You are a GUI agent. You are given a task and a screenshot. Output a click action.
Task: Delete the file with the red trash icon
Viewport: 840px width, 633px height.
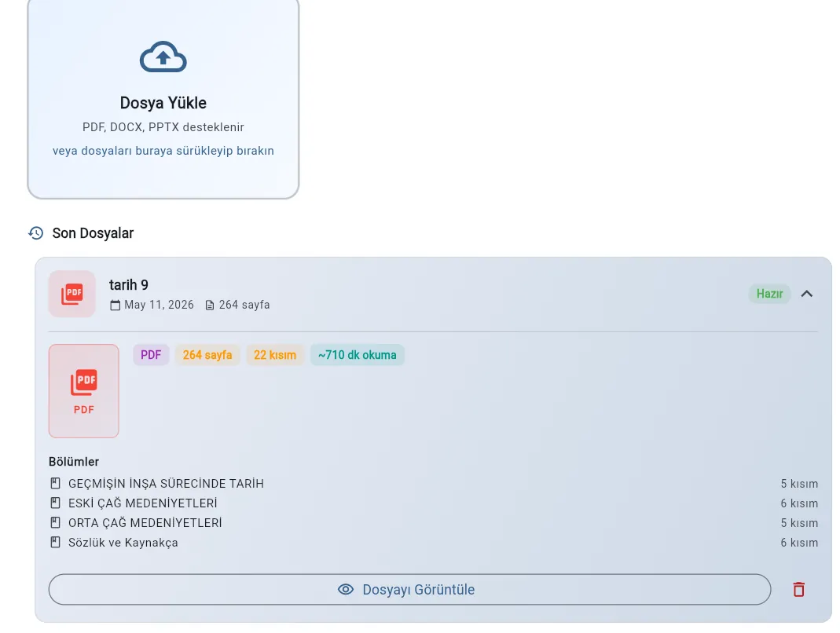point(799,590)
